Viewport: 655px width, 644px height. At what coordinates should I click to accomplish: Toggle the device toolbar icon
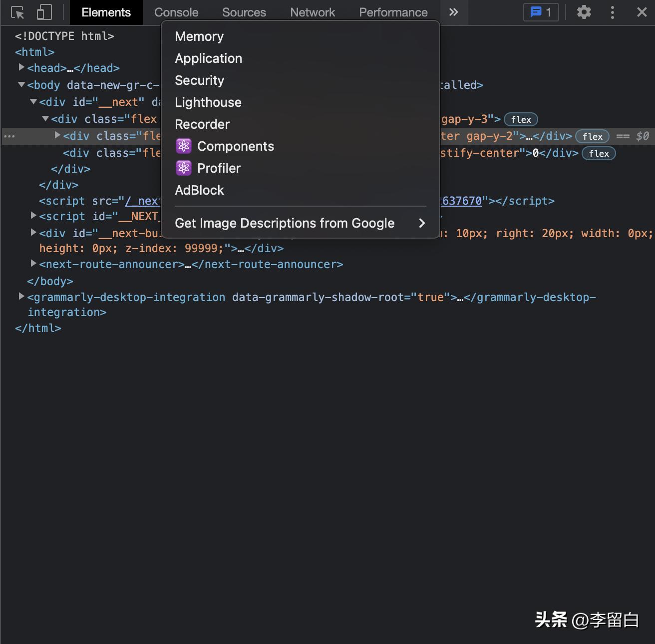point(44,12)
